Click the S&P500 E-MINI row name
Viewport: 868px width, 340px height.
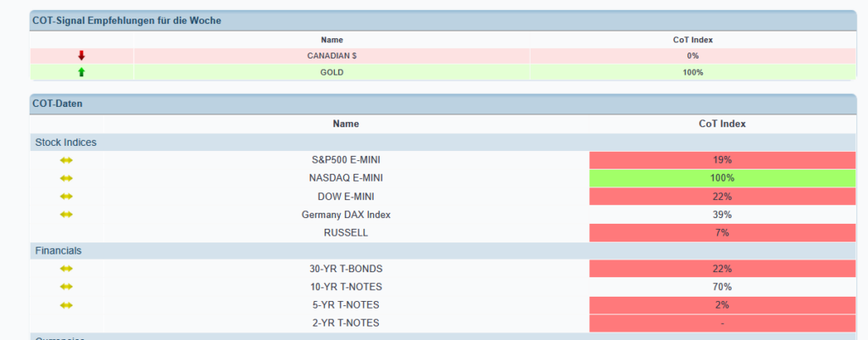click(x=346, y=160)
